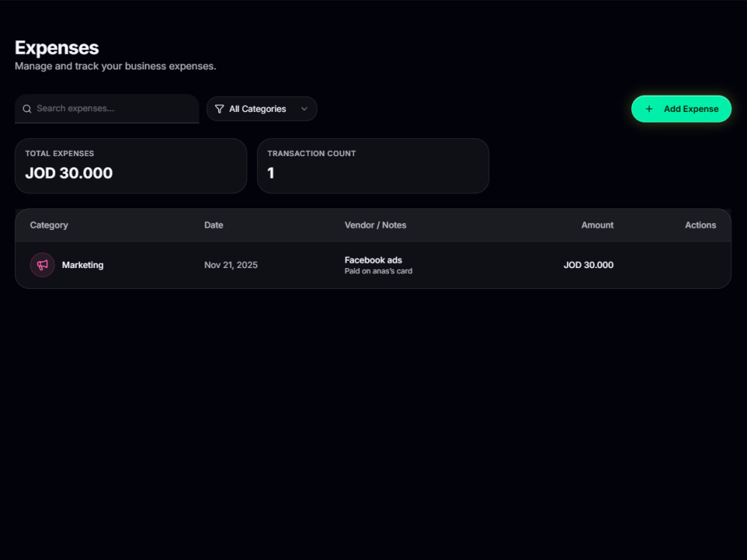The height and width of the screenshot is (560, 747).
Task: Click the Facebook ads vendor name
Action: (373, 260)
